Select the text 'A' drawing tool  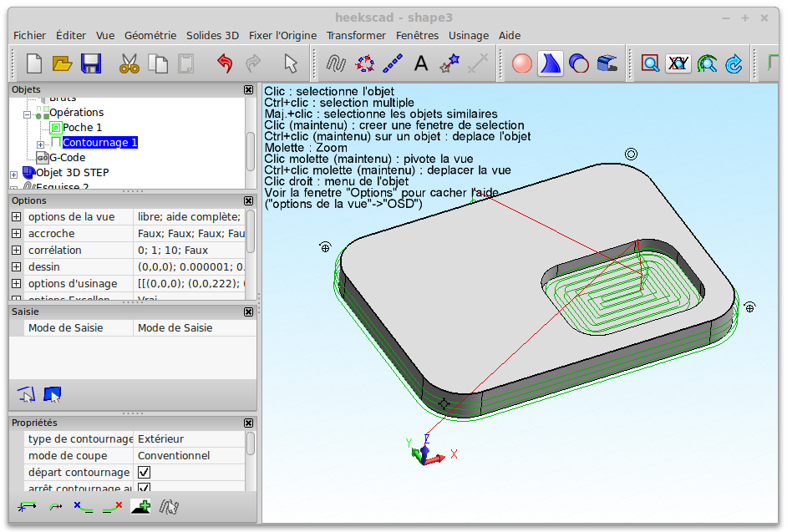[x=421, y=63]
